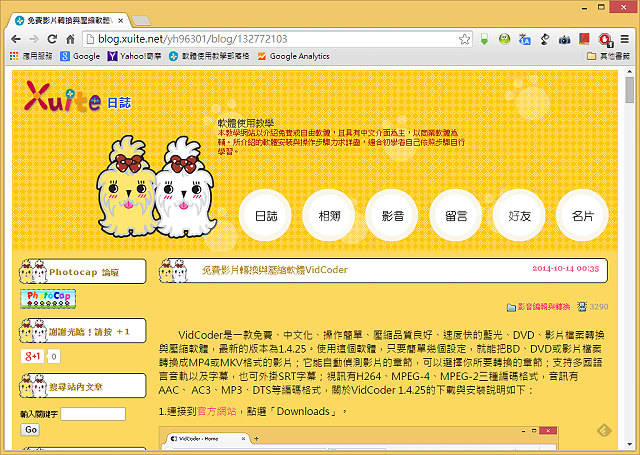Screen dimensions: 640x455
Task: Click the scrollbar down arrow
Action: click(x=630, y=444)
